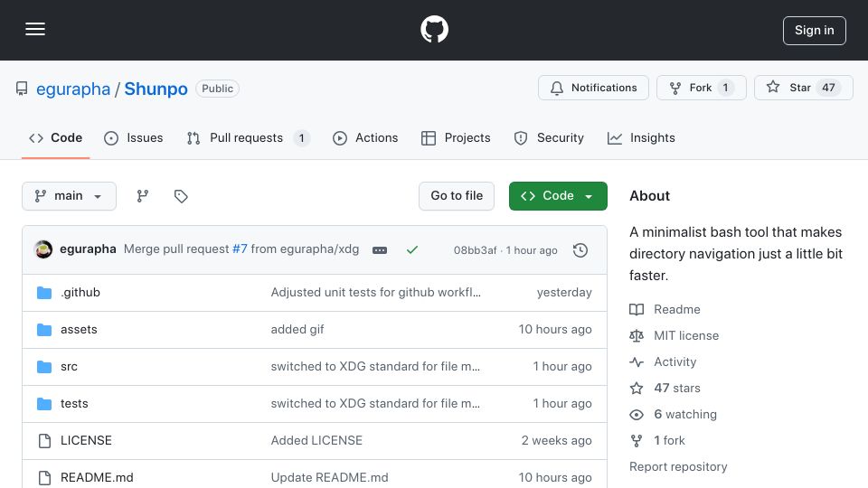Open the 'Update README.md' commit message
This screenshot has width=868, height=488.
click(x=329, y=477)
